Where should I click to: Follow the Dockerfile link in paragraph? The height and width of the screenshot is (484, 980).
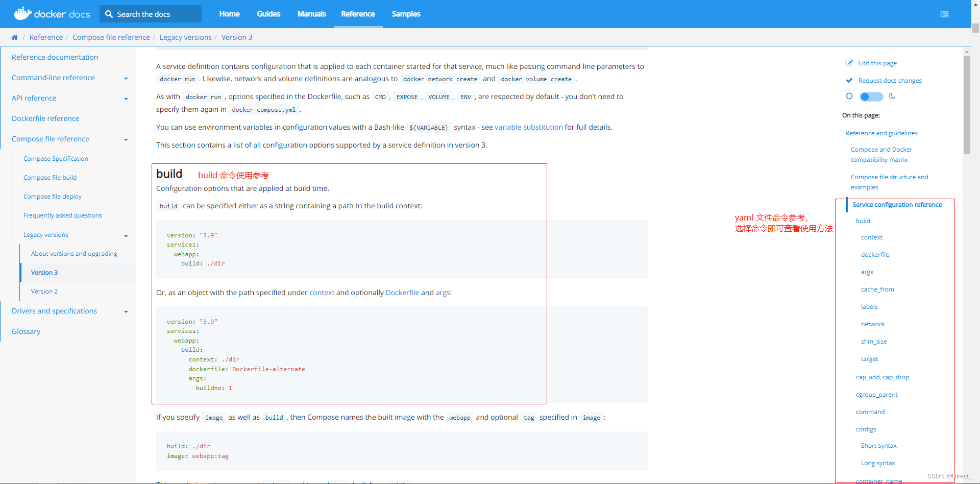(402, 293)
